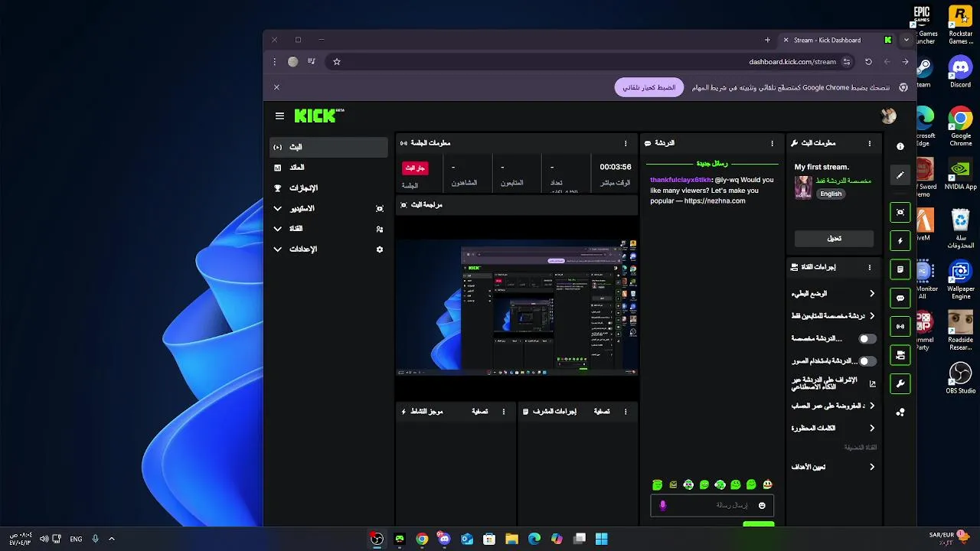
Task: Open three-dot menu of معلومات الجلسة panel
Action: tap(626, 143)
